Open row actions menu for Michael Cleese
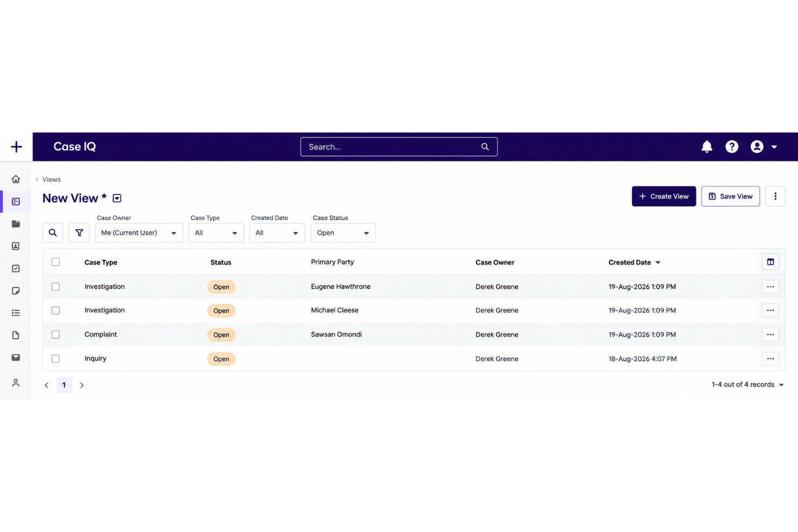The image size is (798, 532). (x=771, y=310)
